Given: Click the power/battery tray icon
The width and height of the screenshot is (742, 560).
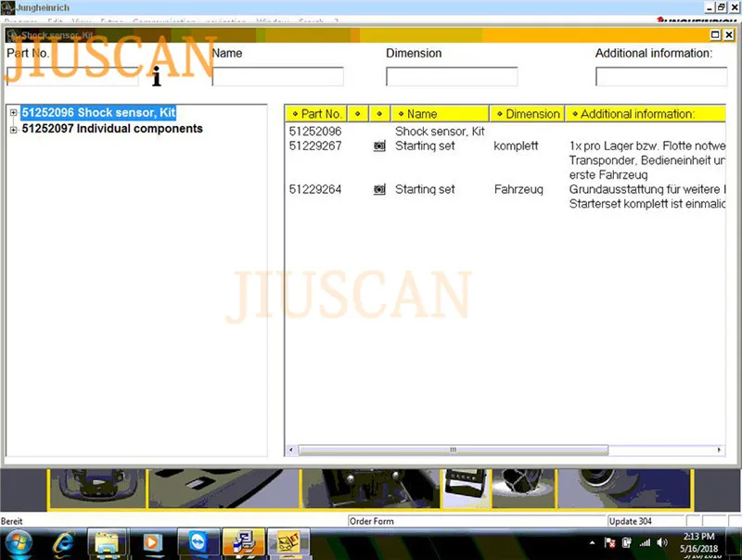Looking at the screenshot, I should [x=627, y=543].
